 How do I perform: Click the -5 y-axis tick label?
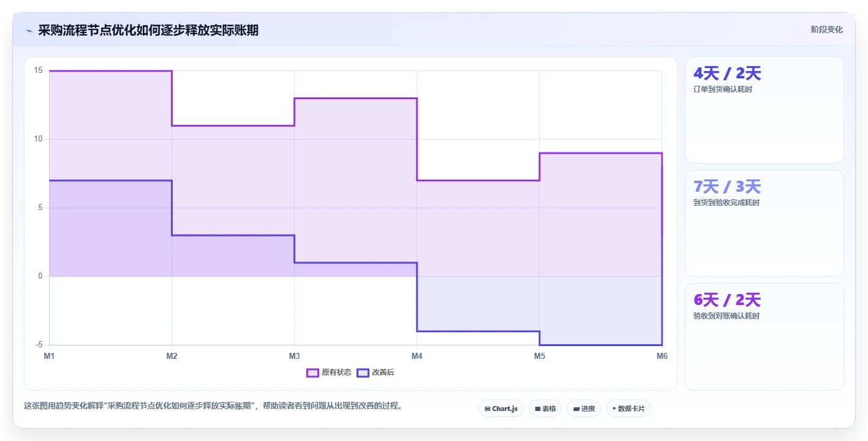point(38,345)
